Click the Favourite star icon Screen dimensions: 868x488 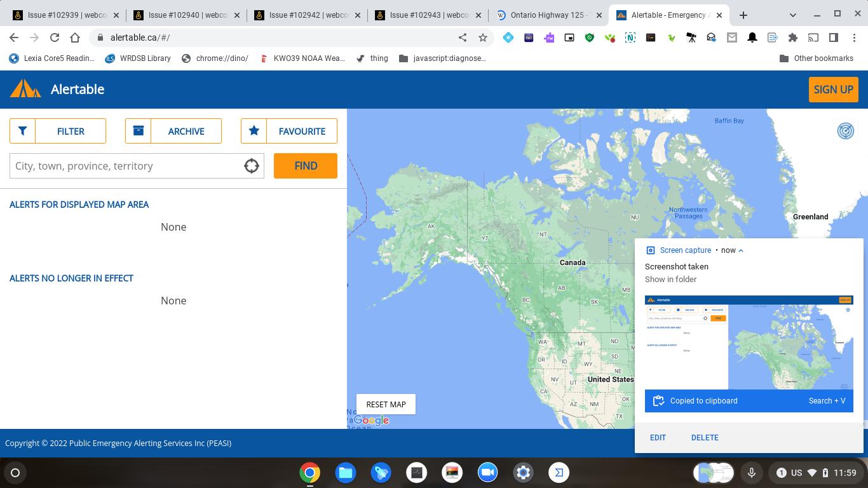254,131
